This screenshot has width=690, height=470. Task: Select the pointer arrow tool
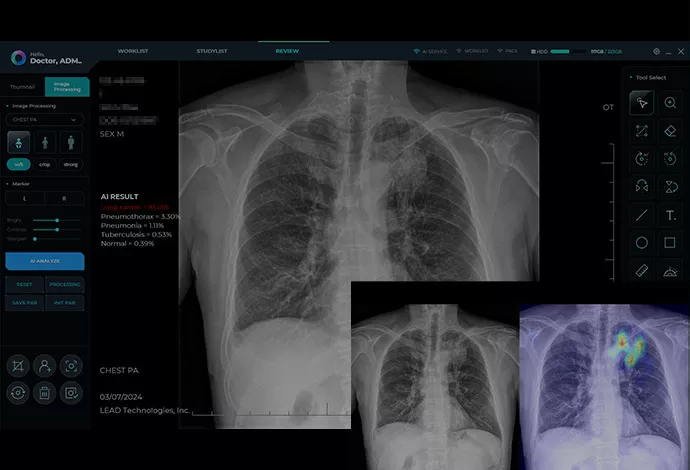(x=642, y=103)
